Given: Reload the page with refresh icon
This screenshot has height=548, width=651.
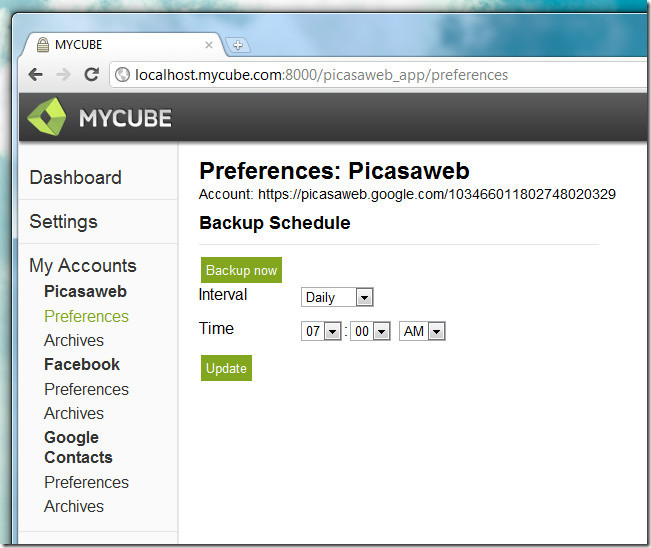Looking at the screenshot, I should pyautogui.click(x=91, y=75).
